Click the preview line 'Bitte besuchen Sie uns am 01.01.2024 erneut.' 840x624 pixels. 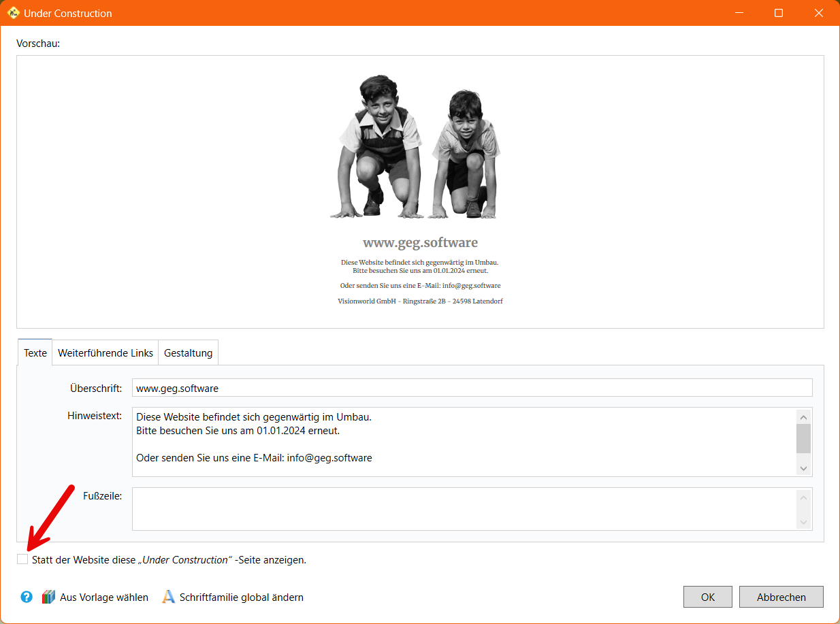pos(420,270)
